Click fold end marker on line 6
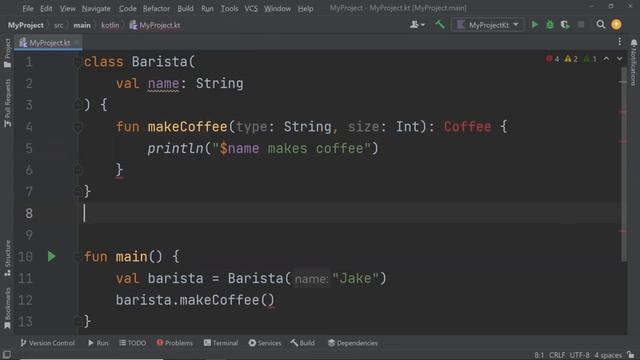This screenshot has height=360, width=640. (x=77, y=170)
